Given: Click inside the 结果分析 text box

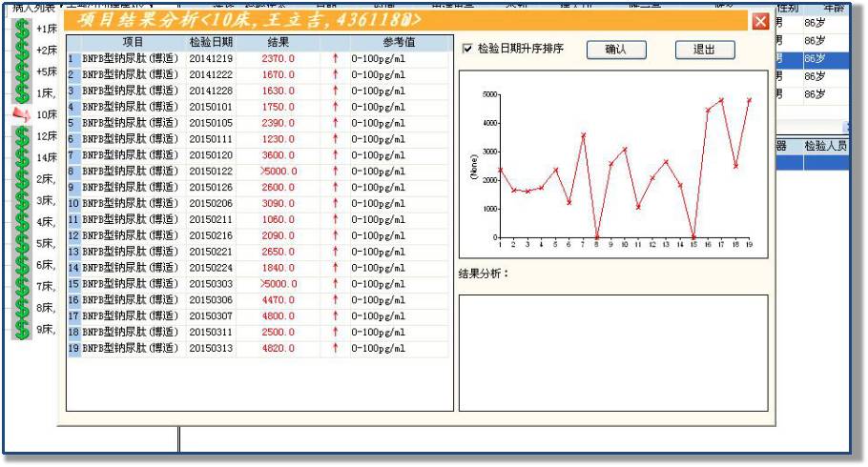Looking at the screenshot, I should click(x=612, y=352).
